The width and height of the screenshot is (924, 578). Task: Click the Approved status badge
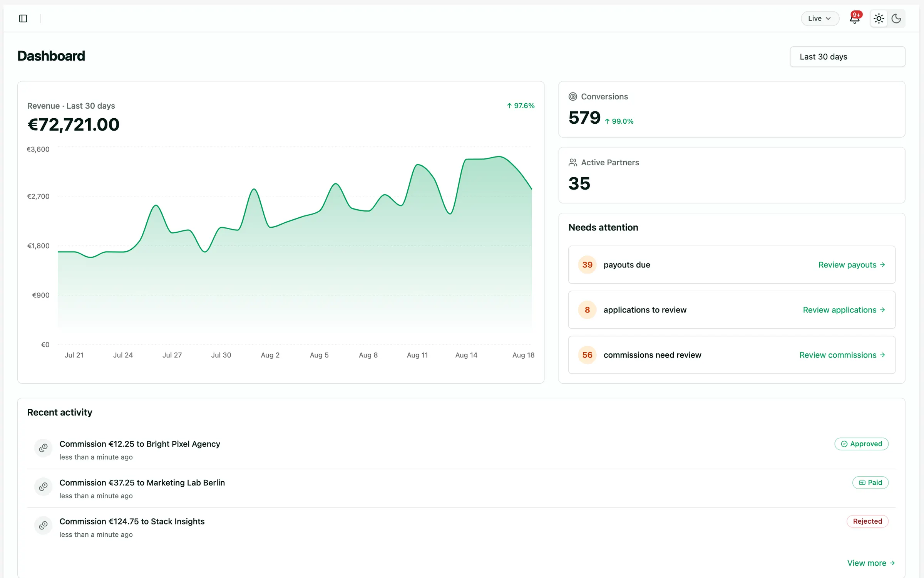click(x=861, y=444)
